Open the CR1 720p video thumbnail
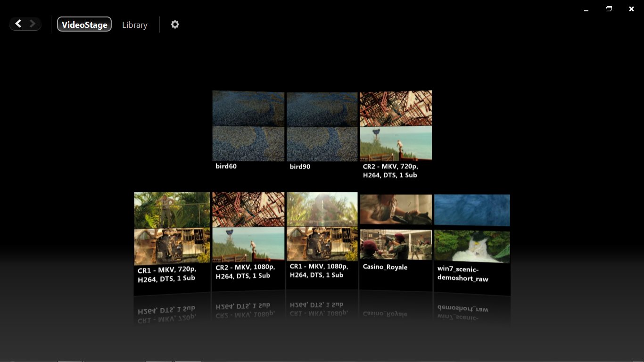Viewport: 644px width, 362px height. tap(172, 229)
